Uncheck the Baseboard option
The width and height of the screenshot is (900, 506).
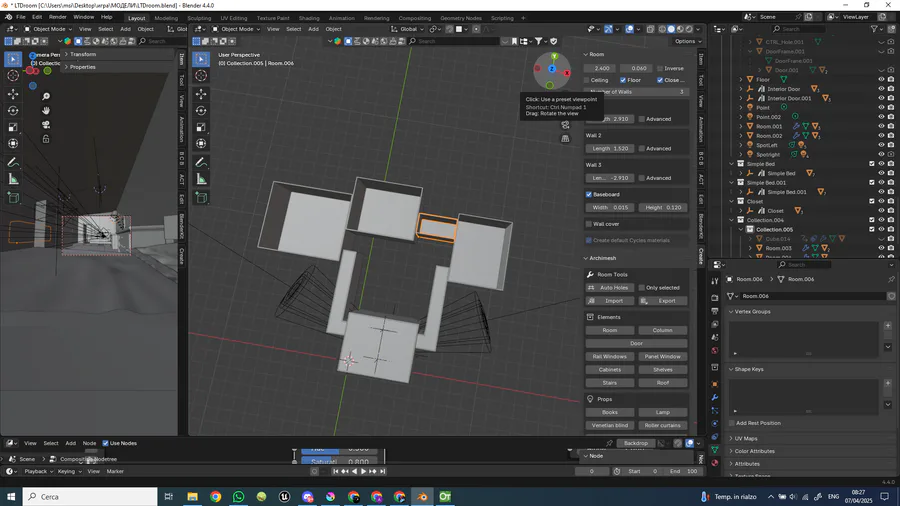click(x=589, y=194)
